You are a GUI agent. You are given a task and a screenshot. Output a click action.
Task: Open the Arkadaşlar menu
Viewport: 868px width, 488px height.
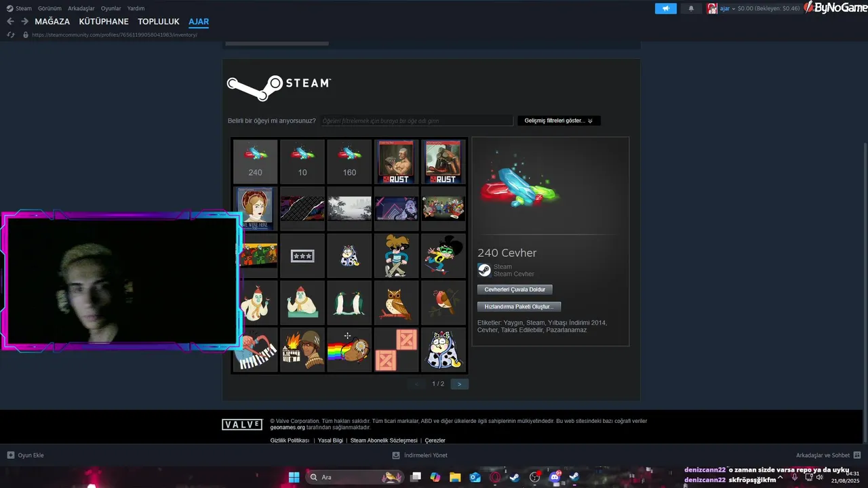(81, 8)
